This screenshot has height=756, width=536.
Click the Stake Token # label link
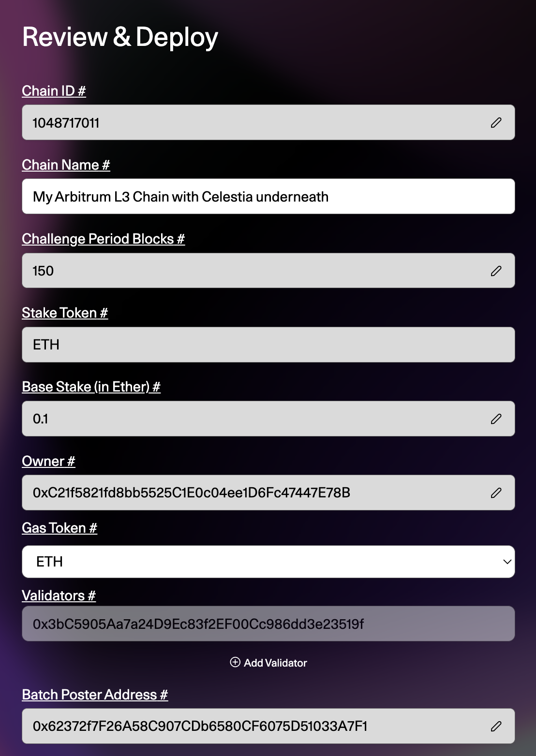click(65, 313)
